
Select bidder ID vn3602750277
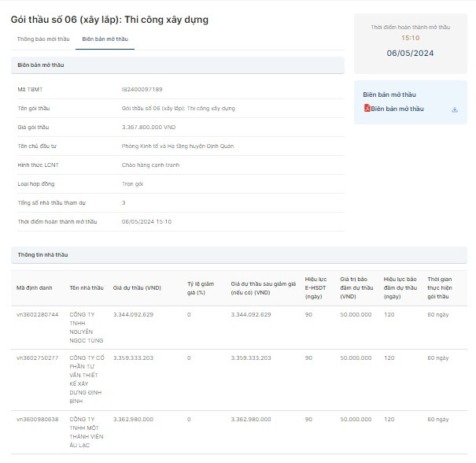tap(37, 358)
